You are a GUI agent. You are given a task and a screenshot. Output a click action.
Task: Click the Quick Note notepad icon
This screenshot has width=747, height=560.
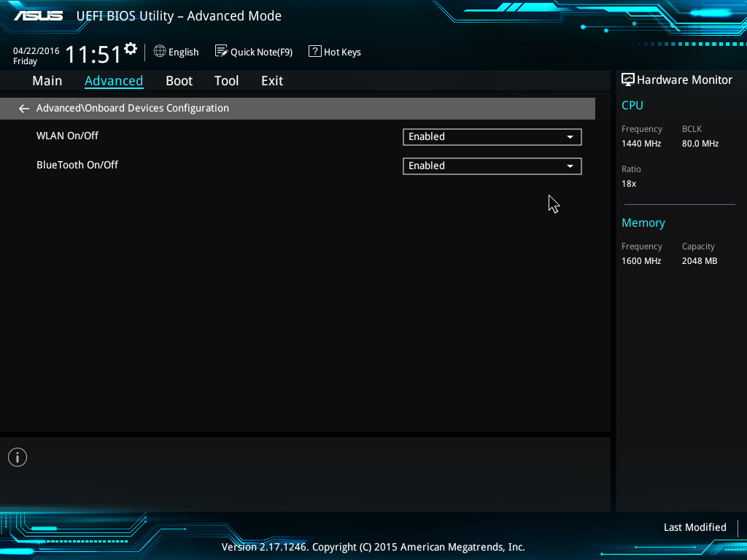221,51
